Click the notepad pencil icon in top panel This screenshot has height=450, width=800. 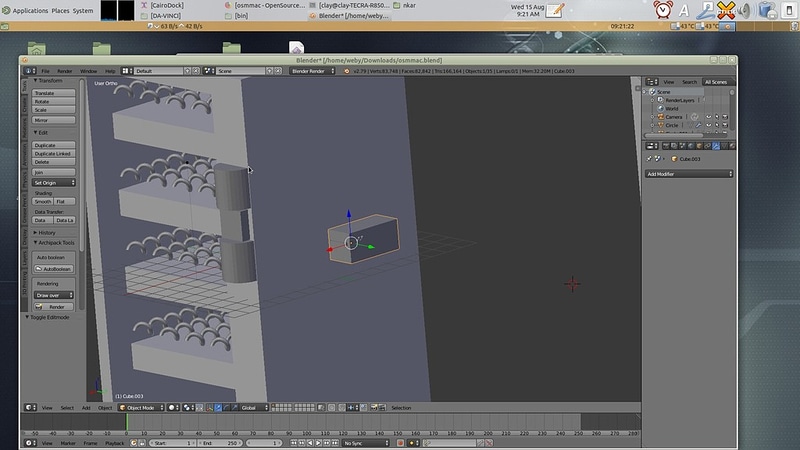pos(555,10)
